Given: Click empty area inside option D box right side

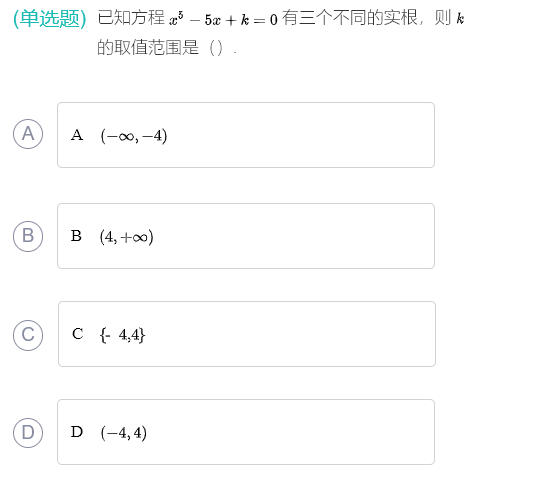Looking at the screenshot, I should coord(291,432).
